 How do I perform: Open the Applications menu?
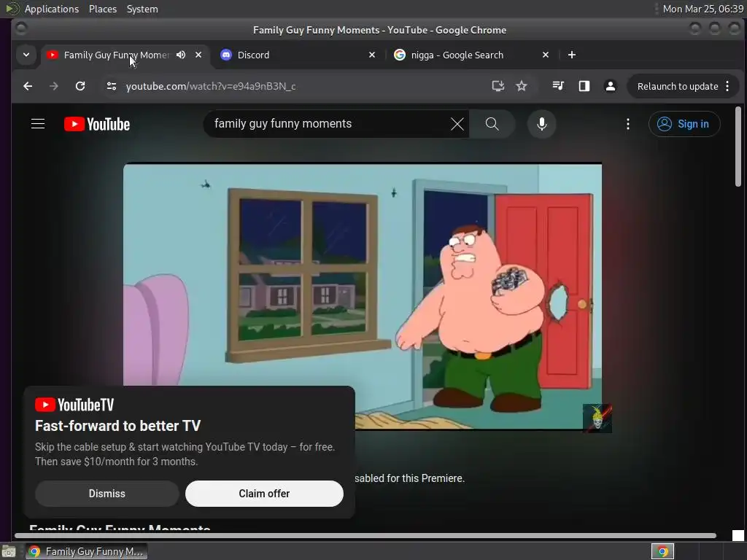tap(52, 9)
